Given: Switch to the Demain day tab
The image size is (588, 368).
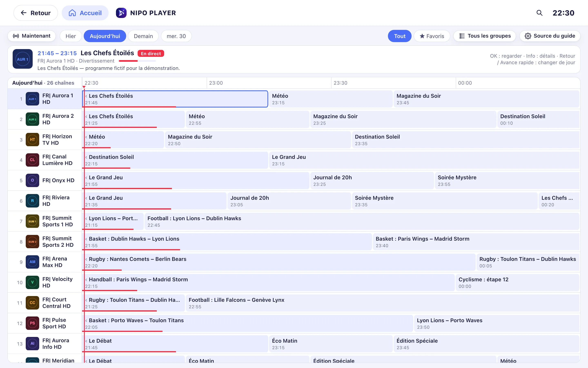Looking at the screenshot, I should [x=143, y=36].
